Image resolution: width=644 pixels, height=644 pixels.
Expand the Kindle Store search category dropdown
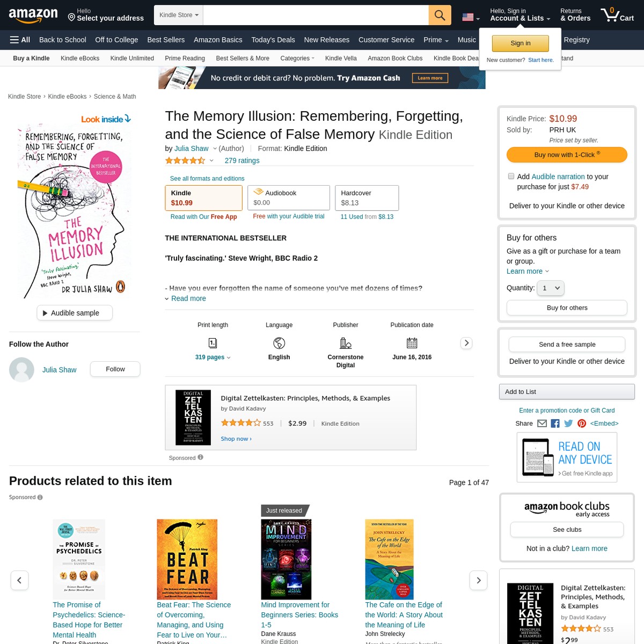(179, 15)
